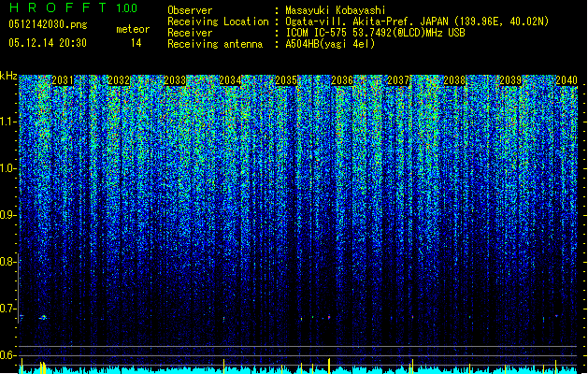
Task: Select the file name 0512142030.png
Action: [48, 24]
